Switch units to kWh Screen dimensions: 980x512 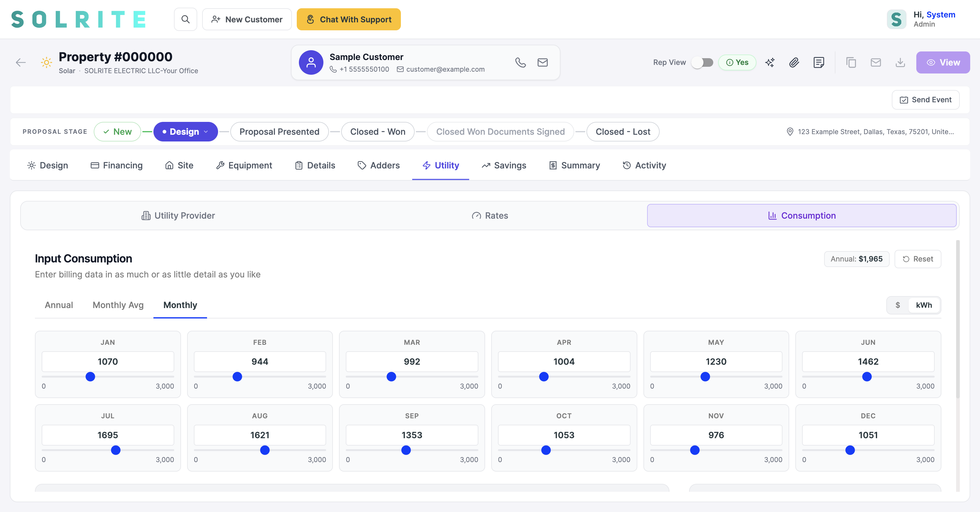(x=924, y=305)
